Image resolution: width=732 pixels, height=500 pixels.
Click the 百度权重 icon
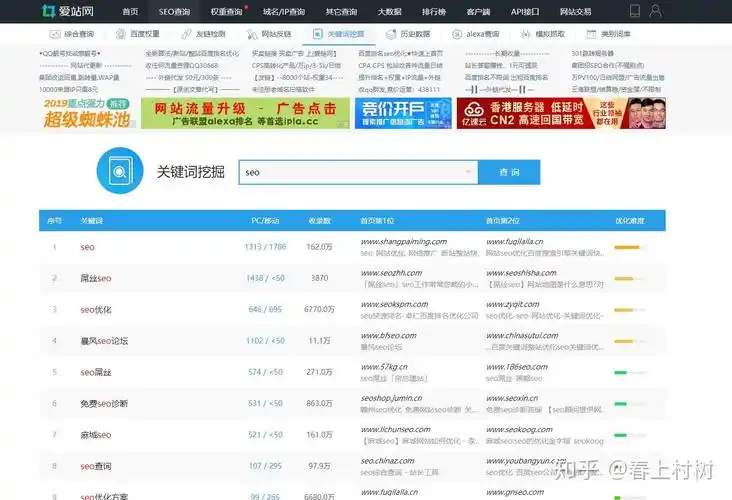coord(121,34)
